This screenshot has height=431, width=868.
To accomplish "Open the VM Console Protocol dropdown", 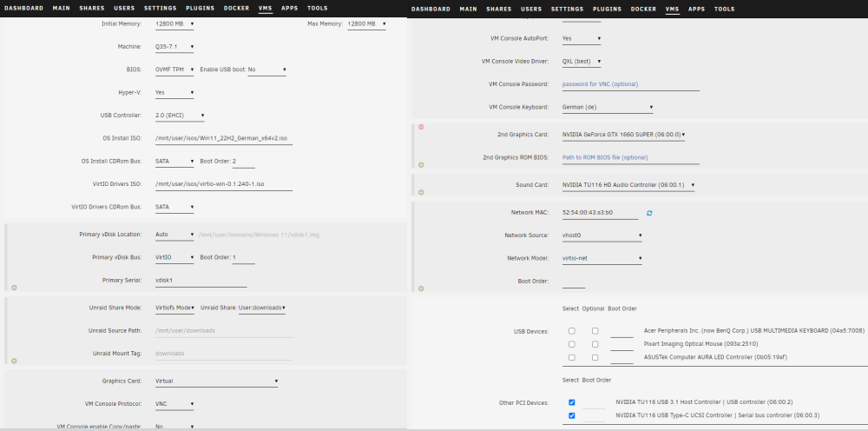I will pos(174,404).
